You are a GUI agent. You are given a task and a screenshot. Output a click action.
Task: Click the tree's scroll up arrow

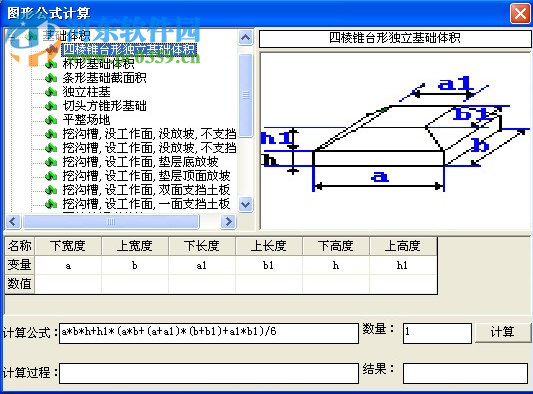[x=245, y=37]
